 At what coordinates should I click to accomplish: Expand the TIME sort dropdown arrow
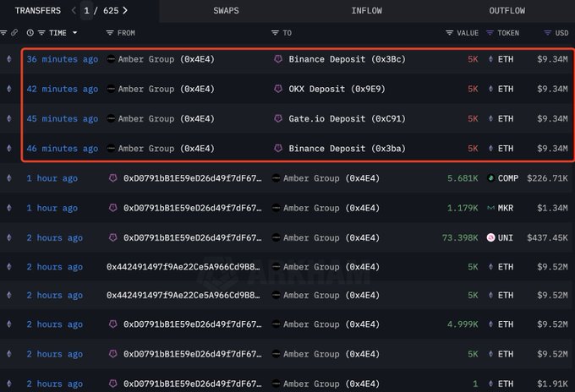pos(74,33)
